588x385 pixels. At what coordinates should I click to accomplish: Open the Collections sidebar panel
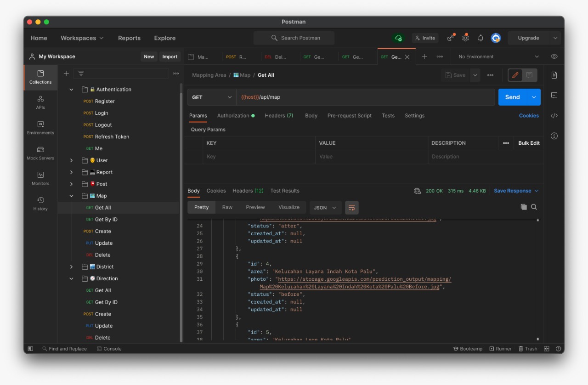point(40,77)
